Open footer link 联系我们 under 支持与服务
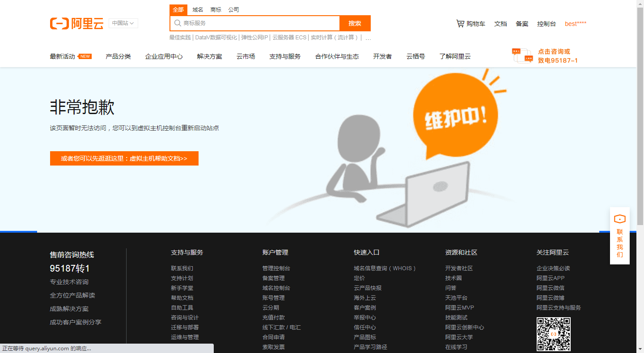This screenshot has height=353, width=644. (x=182, y=268)
